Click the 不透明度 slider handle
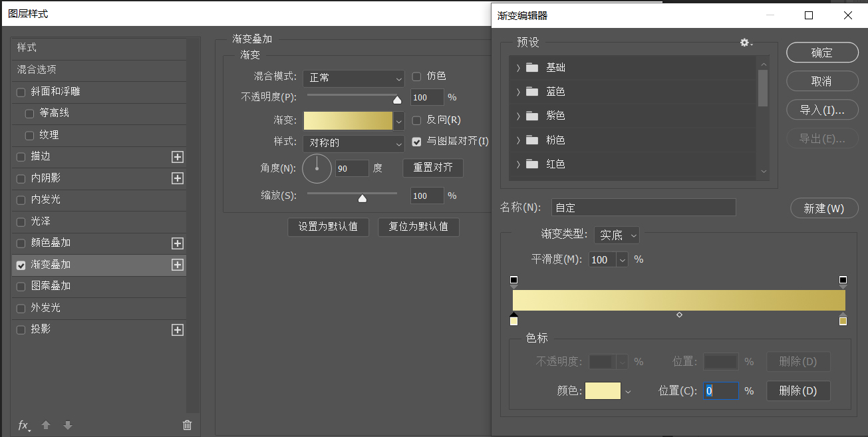This screenshot has height=437, width=868. [x=397, y=100]
